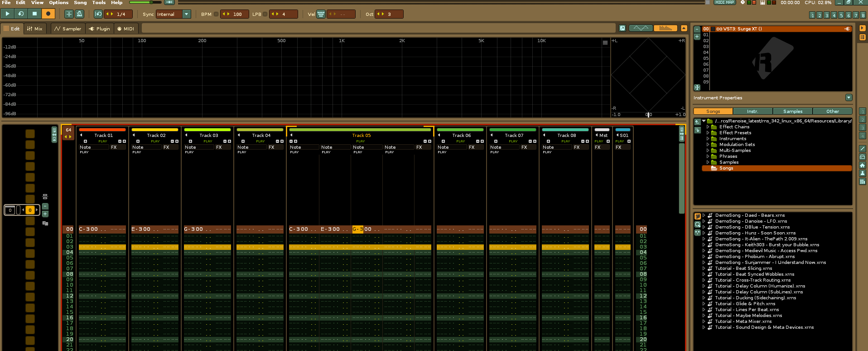Click Track 01 red color bar
Viewport: 868px width, 351px height.
[x=102, y=130]
